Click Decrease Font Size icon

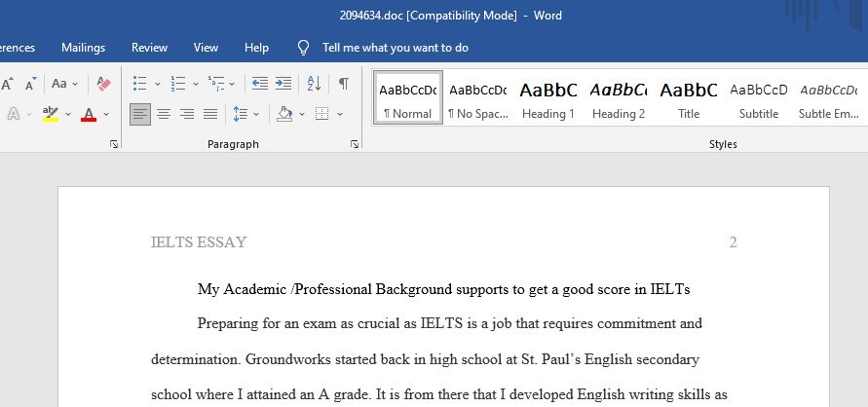click(31, 84)
